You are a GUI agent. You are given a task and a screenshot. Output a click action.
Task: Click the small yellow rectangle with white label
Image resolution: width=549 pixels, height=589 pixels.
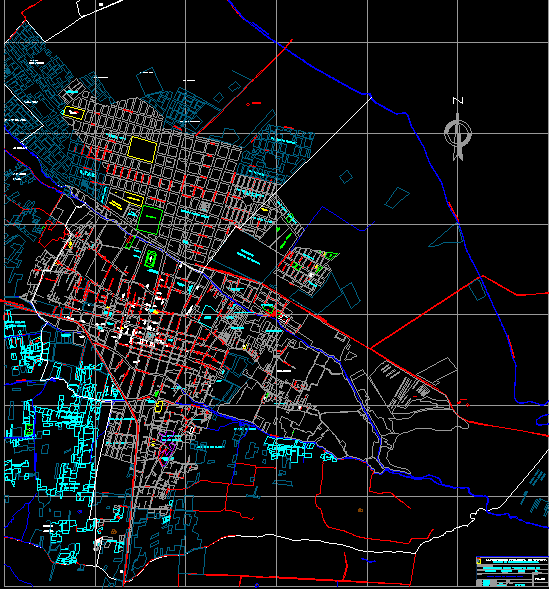tap(73, 112)
